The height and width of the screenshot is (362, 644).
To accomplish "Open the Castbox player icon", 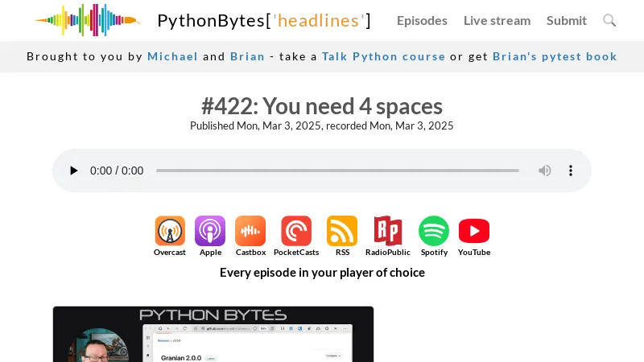I will click(x=250, y=232).
